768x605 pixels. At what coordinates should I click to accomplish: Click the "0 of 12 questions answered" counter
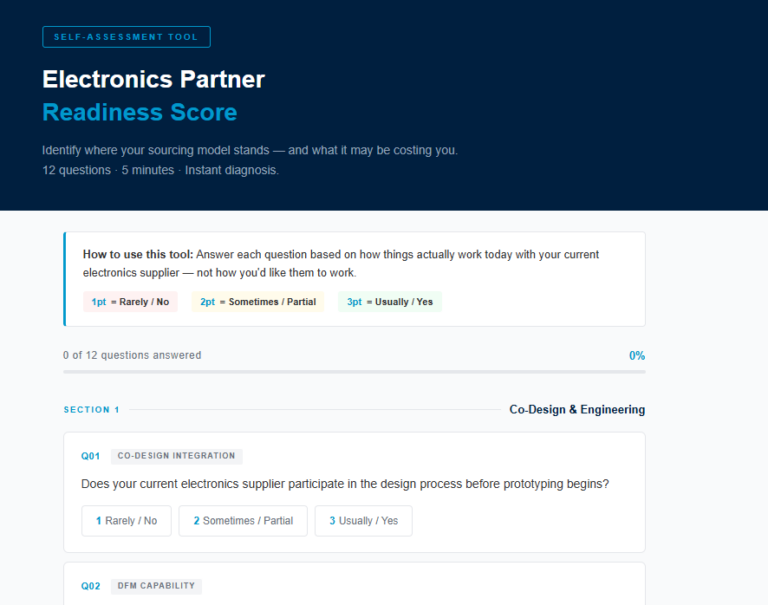click(x=131, y=355)
